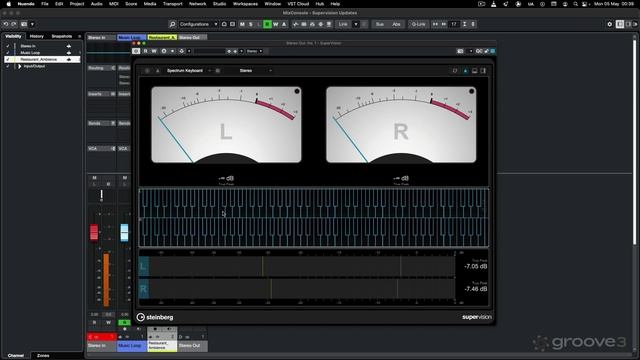Click the left VU meter display
Screen dimensions: 640x360
click(226, 124)
